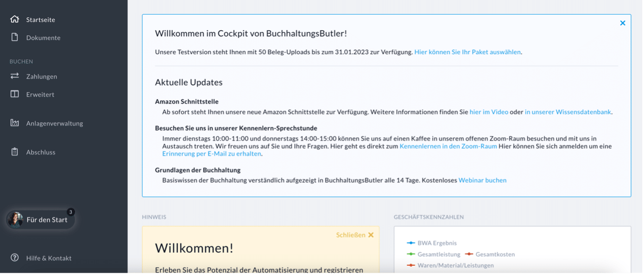Viewport: 644px width, 274px height.
Task: Toggle the Waren/Material/Leistungen legend entry
Action: pyautogui.click(x=450, y=266)
